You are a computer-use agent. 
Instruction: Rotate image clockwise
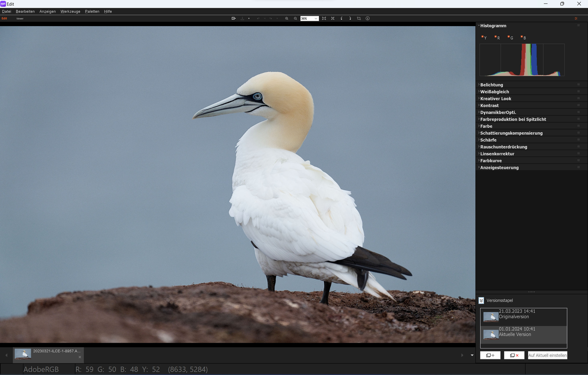tap(350, 19)
